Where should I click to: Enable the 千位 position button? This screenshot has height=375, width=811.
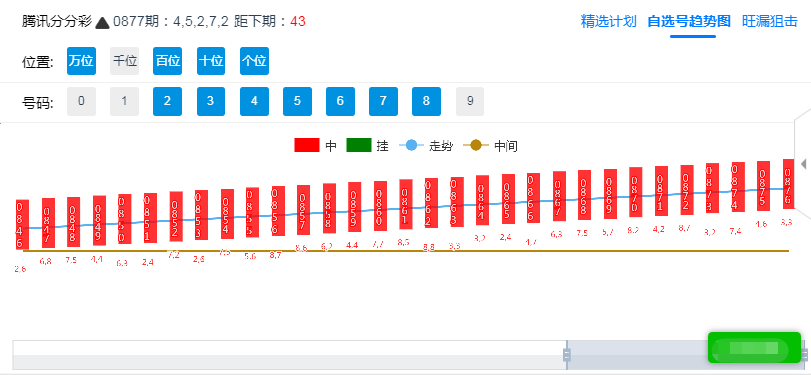[125, 61]
